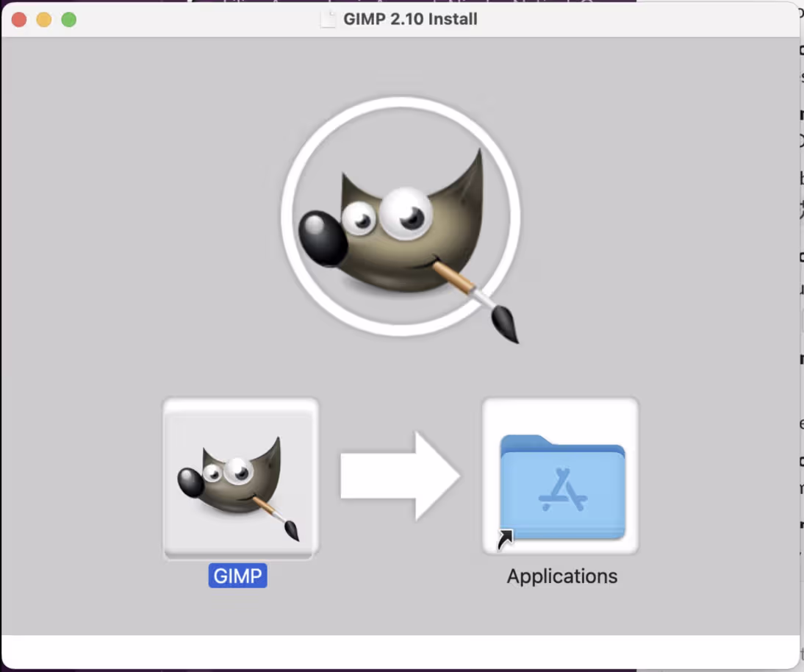The width and height of the screenshot is (804, 672).
Task: Click the highlighted GIMP file label
Action: [x=237, y=576]
